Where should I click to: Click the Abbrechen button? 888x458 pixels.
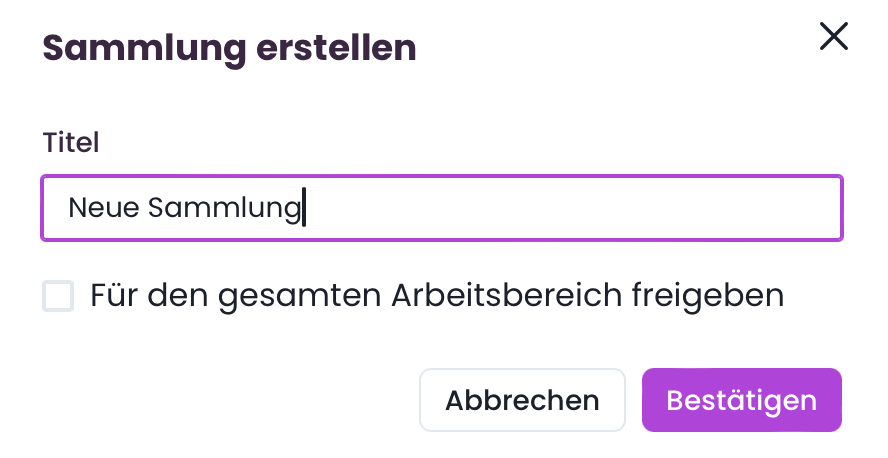[x=522, y=400]
